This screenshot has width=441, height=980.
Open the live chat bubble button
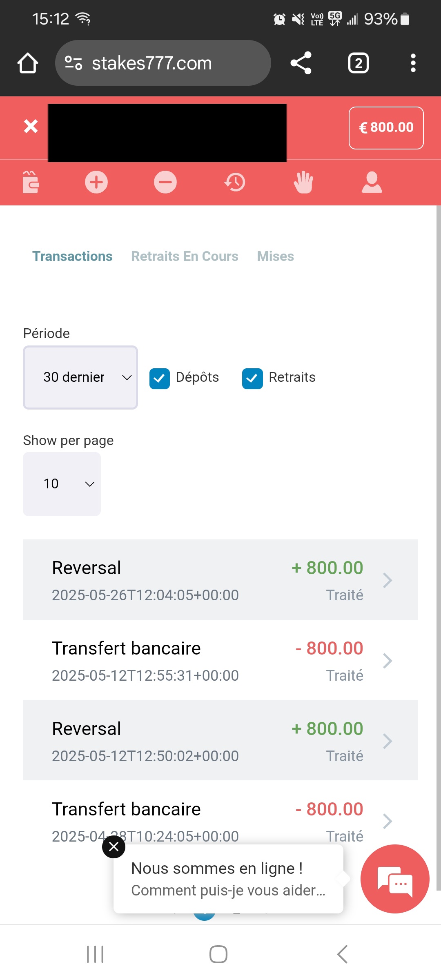[395, 879]
